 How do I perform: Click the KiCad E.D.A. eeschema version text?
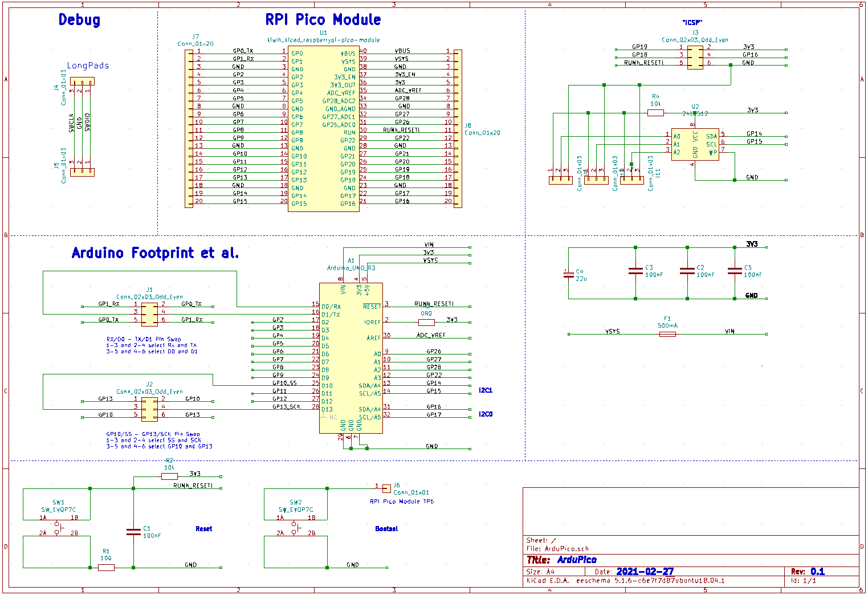tap(625, 581)
